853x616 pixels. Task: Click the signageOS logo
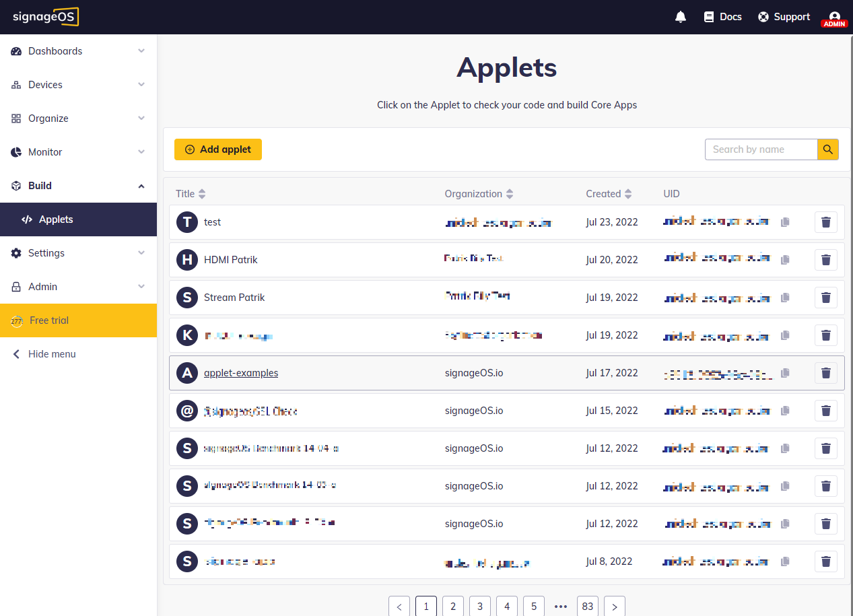pyautogui.click(x=44, y=16)
